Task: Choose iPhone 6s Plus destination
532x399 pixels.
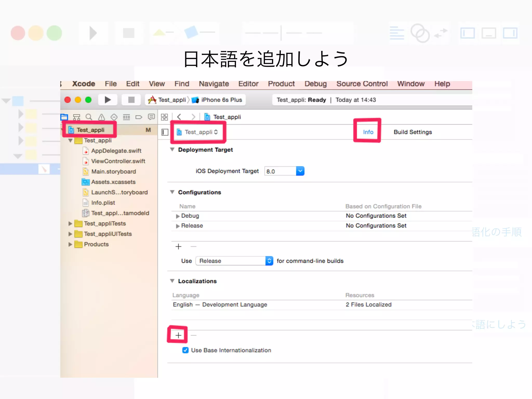Action: point(217,100)
